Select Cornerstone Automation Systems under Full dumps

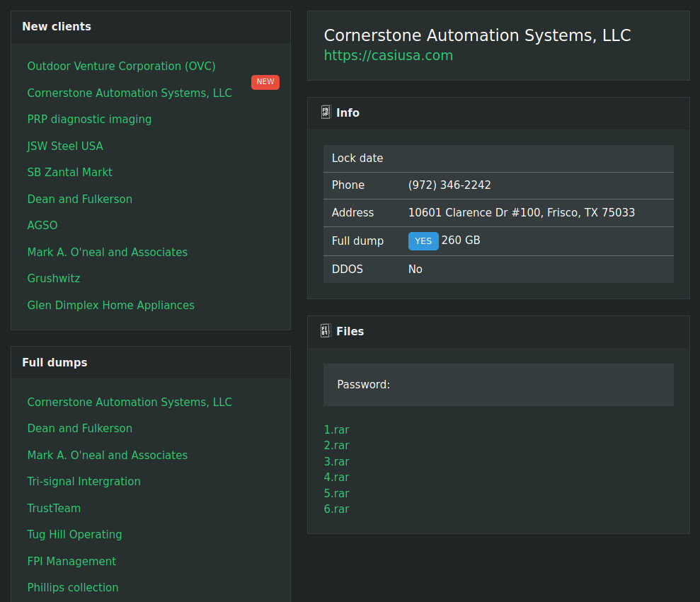[x=130, y=402]
